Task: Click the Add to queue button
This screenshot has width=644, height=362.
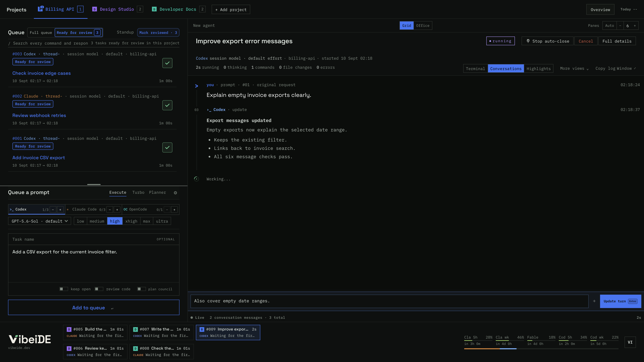Action: 94,308
